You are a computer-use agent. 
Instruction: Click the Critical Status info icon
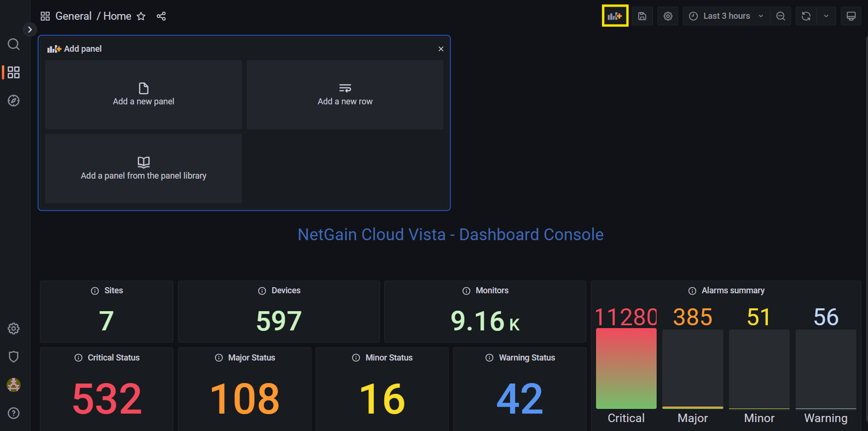[78, 358]
